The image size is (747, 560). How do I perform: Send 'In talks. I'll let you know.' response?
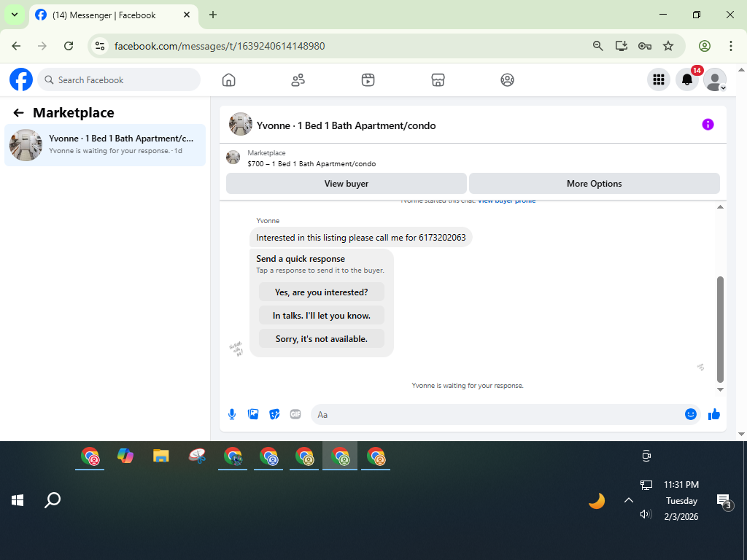[322, 316]
